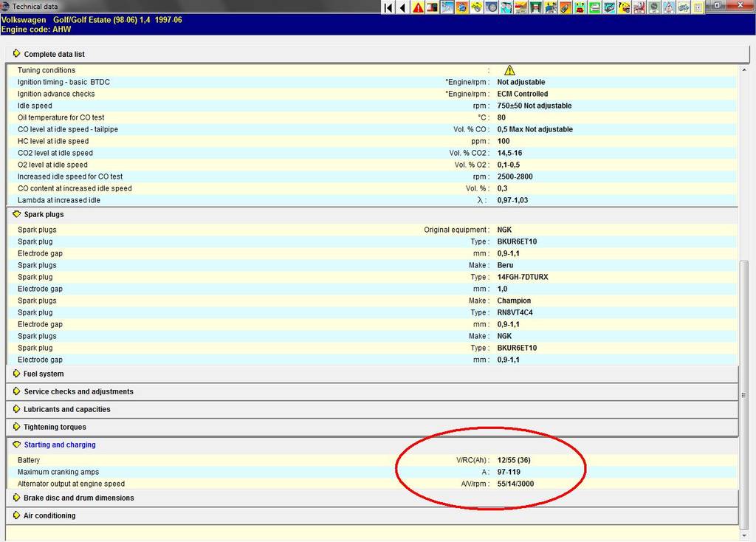Collapse the Complete data list section

coord(16,53)
